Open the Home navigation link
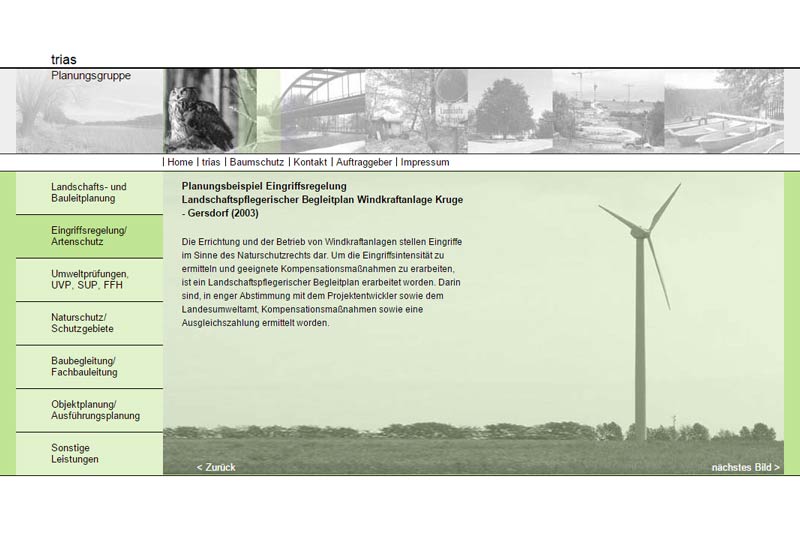The height and width of the screenshot is (534, 800). tap(180, 162)
